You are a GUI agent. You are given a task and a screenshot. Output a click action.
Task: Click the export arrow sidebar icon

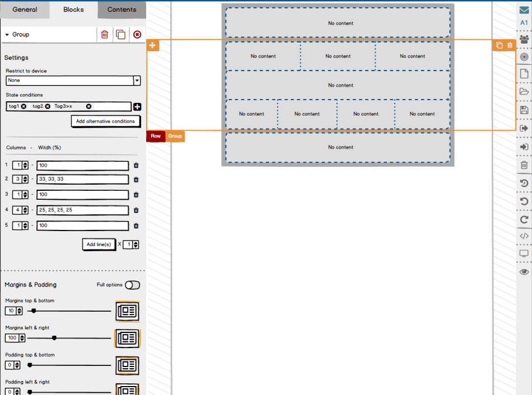(x=524, y=129)
